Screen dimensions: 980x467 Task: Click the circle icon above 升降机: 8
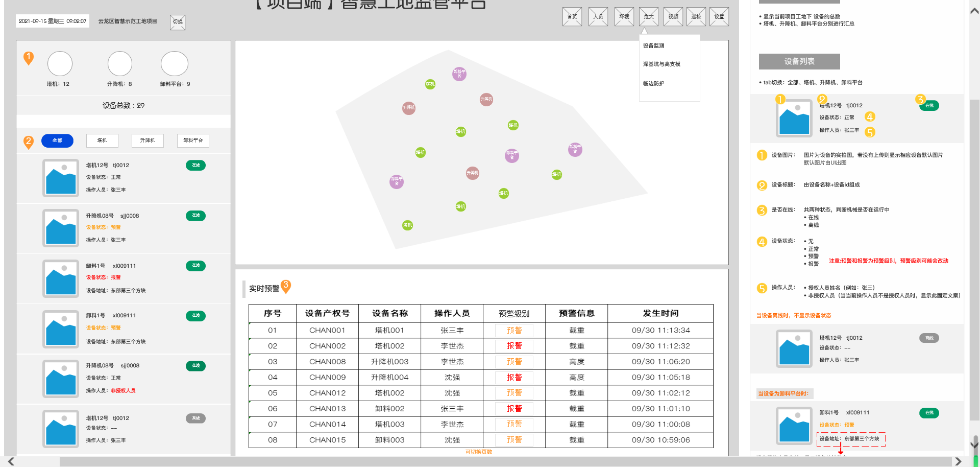click(120, 64)
